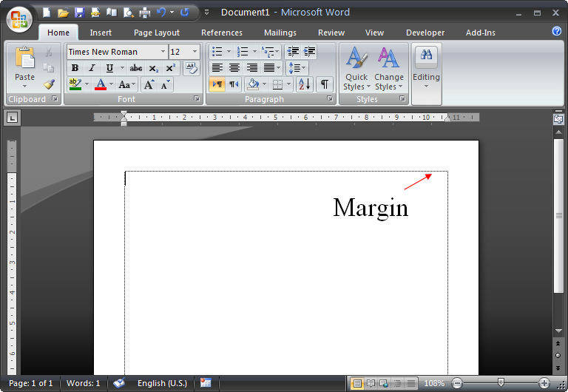Click the Change Styles button
The width and height of the screenshot is (568, 392).
tap(389, 68)
